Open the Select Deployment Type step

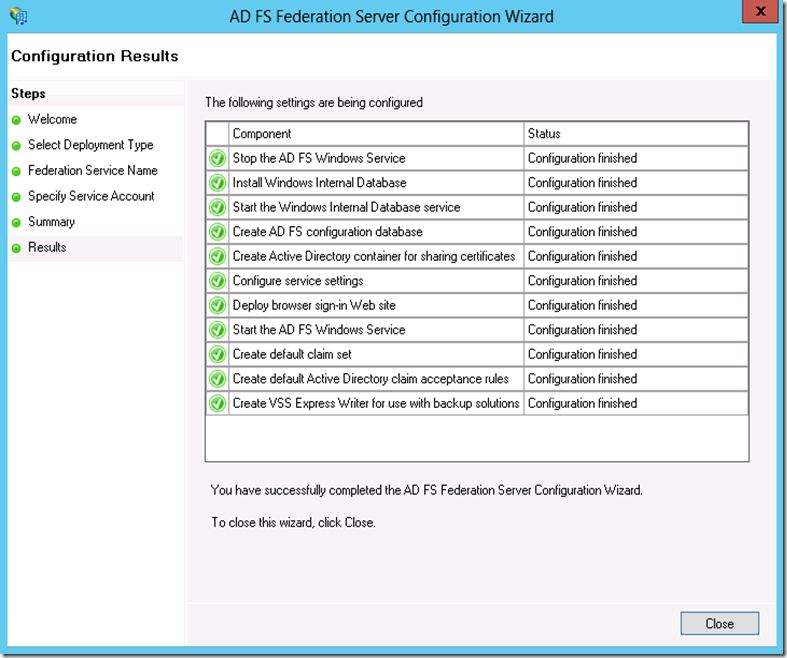click(90, 145)
